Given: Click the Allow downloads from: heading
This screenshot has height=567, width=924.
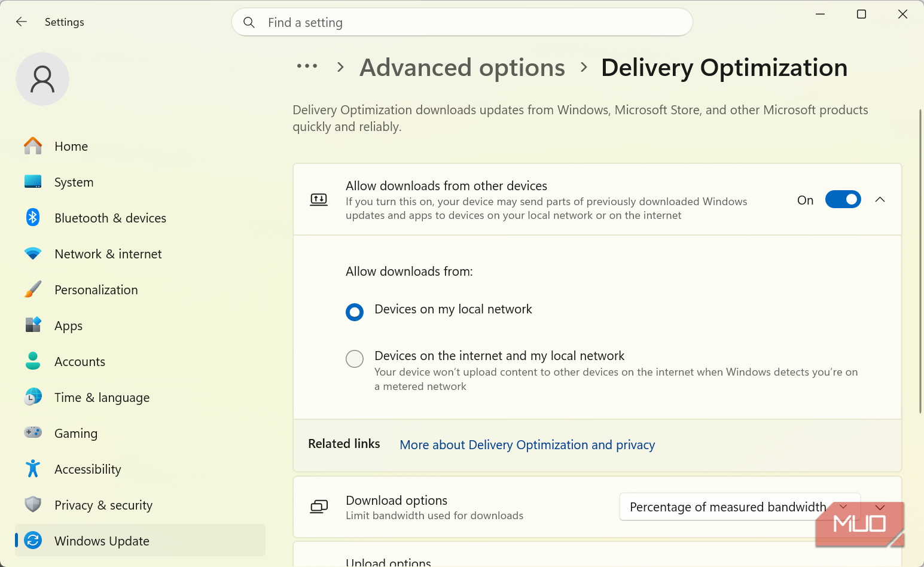Looking at the screenshot, I should 409,272.
